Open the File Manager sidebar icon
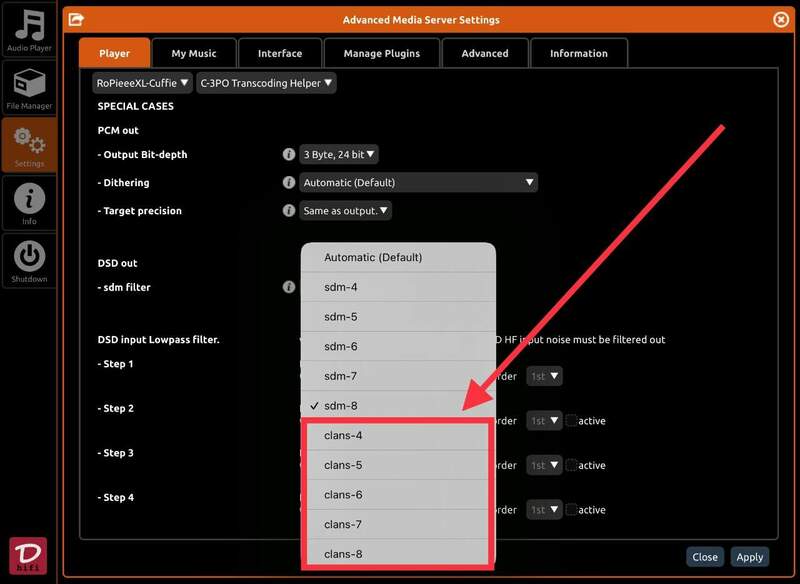Image resolution: width=800 pixels, height=584 pixels. 29,87
